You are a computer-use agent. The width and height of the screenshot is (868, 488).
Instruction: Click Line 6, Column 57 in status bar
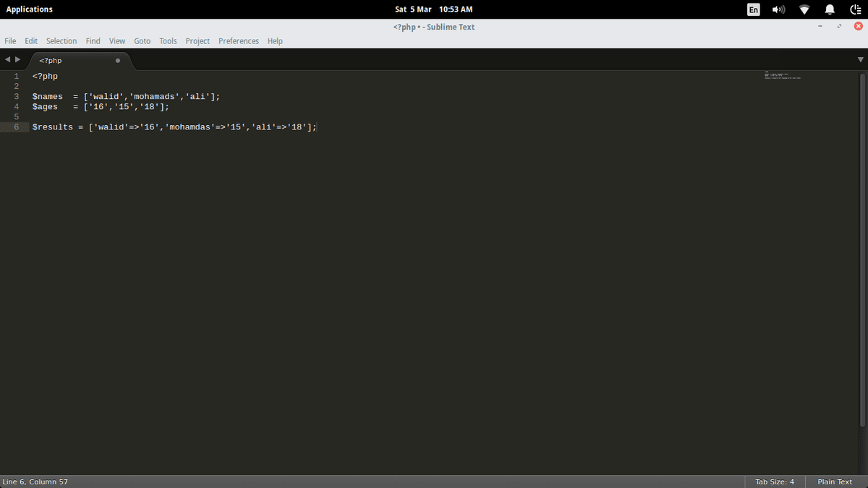(x=35, y=481)
